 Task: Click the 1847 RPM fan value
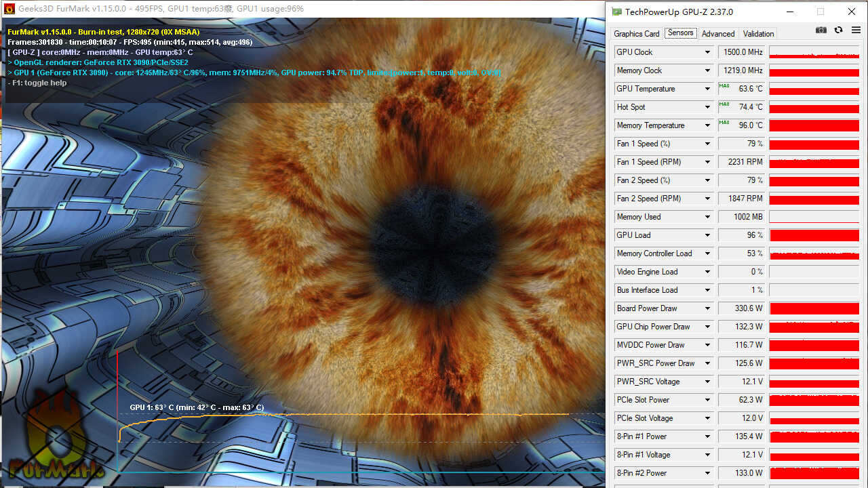pyautogui.click(x=742, y=199)
